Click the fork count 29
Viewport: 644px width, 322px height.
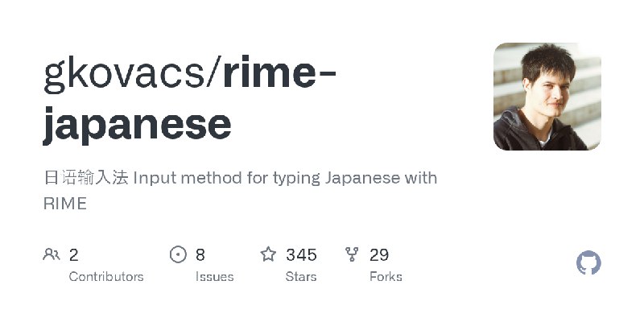point(379,255)
